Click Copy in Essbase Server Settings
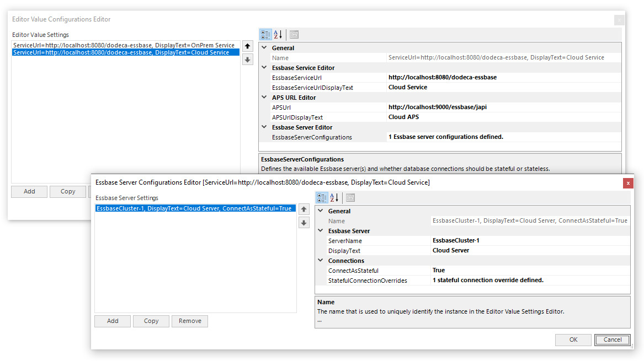This screenshot has height=361, width=644. 151,321
